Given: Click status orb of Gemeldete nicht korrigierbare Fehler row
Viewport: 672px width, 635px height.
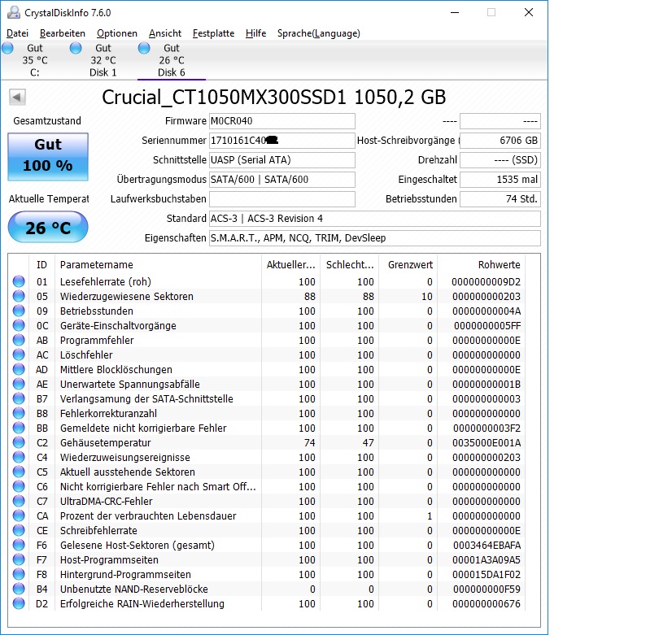Looking at the screenshot, I should [19, 428].
